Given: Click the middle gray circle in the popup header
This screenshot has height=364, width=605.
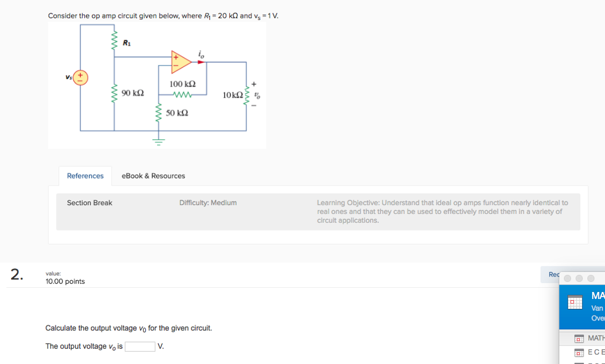Looking at the screenshot, I should pyautogui.click(x=578, y=277).
